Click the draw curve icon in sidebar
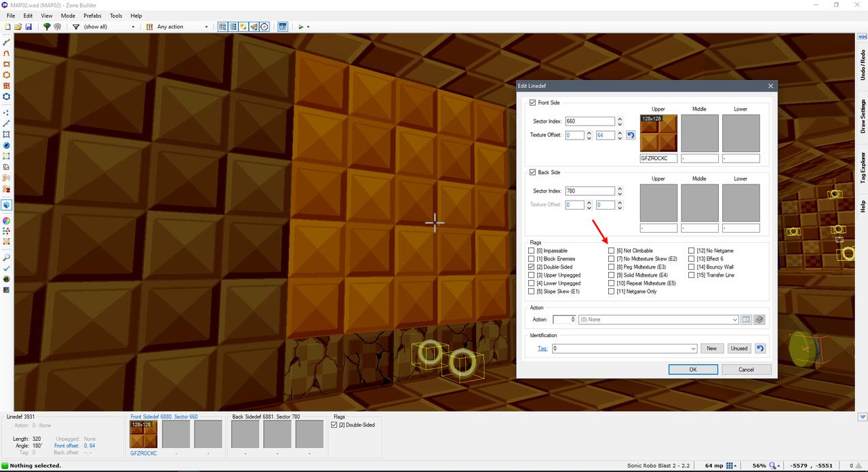Image resolution: width=868 pixels, height=472 pixels. (6, 53)
